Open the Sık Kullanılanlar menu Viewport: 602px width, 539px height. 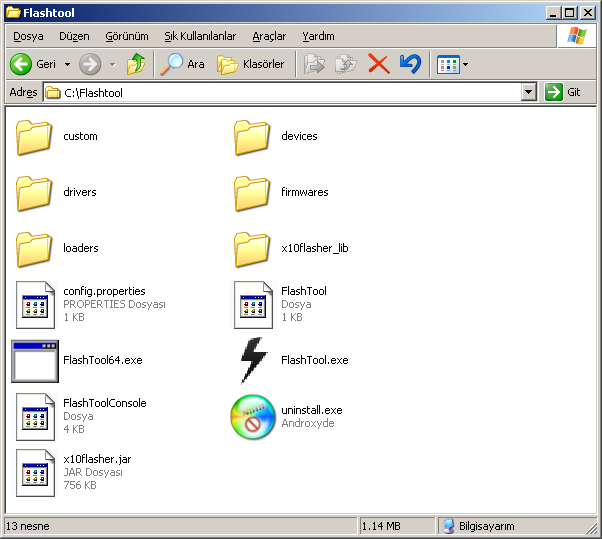pos(200,36)
